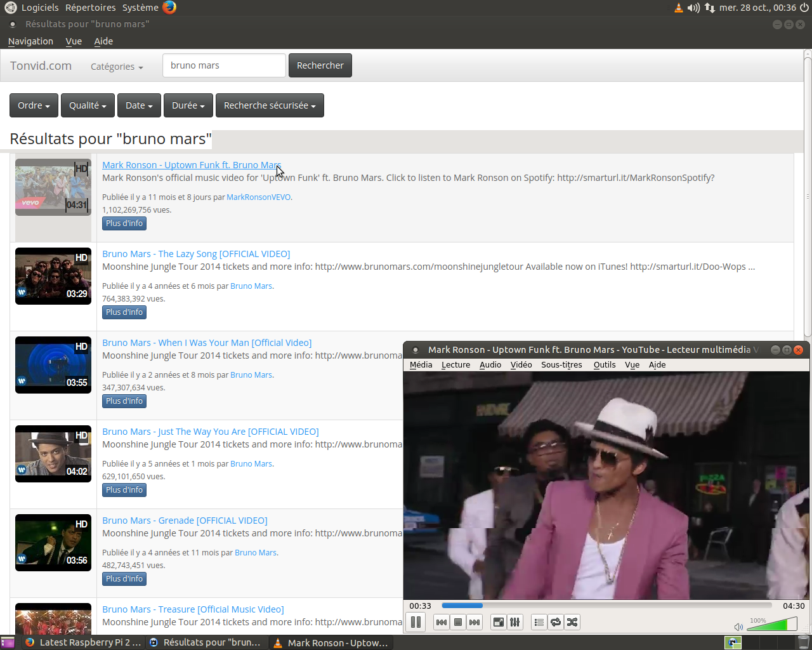
Task: Open VLC Lecture menu
Action: click(455, 364)
